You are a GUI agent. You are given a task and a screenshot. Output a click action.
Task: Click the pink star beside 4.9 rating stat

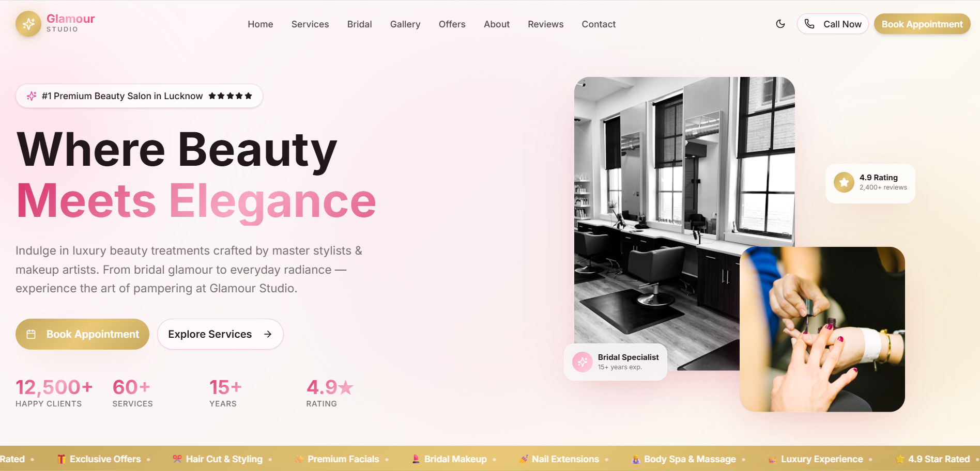coord(345,387)
